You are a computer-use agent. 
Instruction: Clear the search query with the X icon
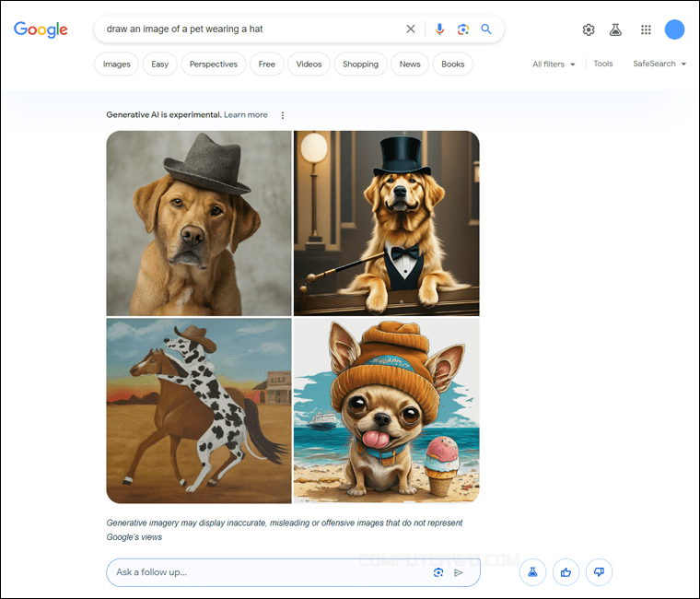coord(410,29)
